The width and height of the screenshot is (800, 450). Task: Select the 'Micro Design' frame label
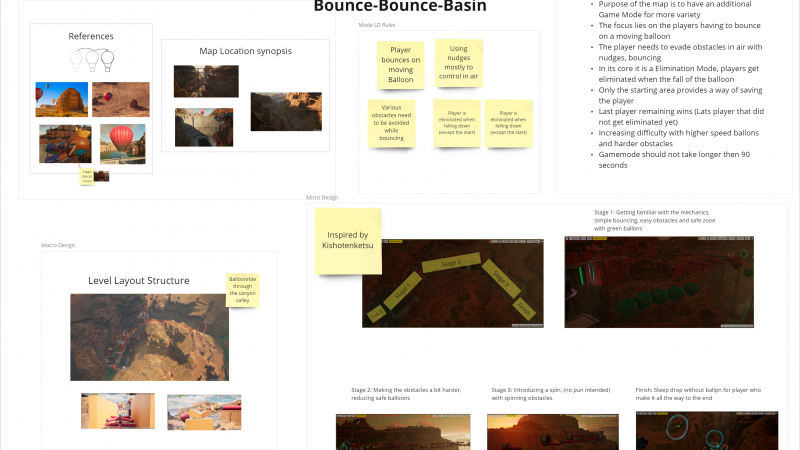[x=321, y=197]
